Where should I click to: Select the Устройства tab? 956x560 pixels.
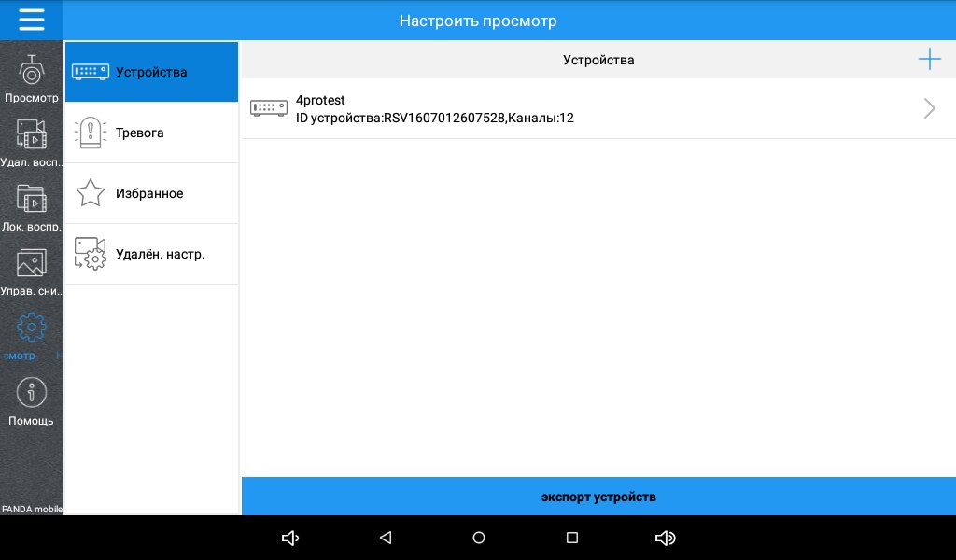point(151,72)
